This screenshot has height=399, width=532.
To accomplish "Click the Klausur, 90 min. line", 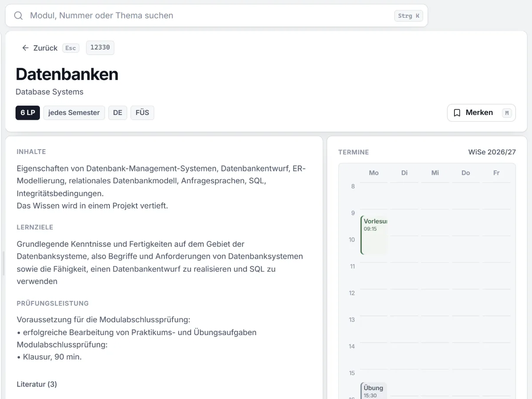I will point(49,357).
